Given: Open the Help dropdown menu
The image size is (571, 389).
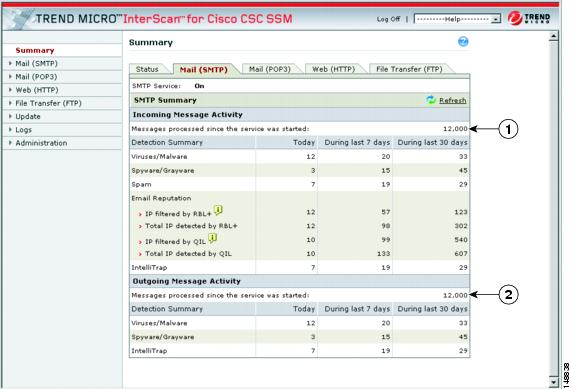Looking at the screenshot, I should pyautogui.click(x=457, y=19).
